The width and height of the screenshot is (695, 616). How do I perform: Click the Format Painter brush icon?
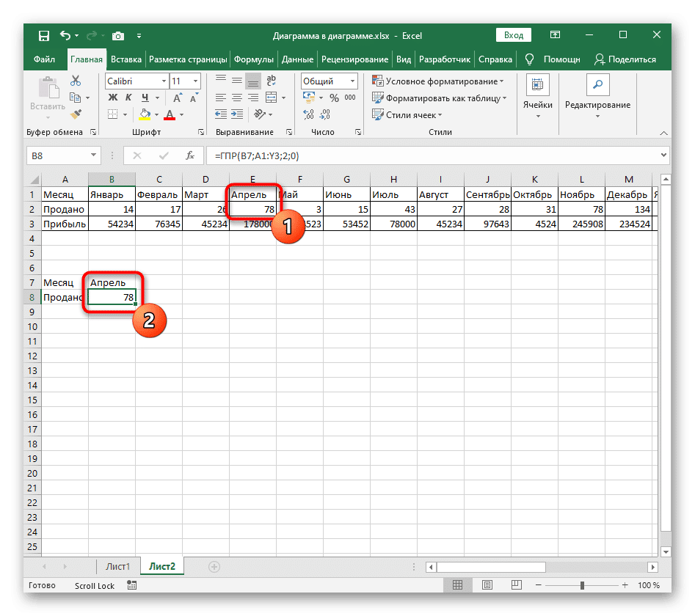point(75,114)
